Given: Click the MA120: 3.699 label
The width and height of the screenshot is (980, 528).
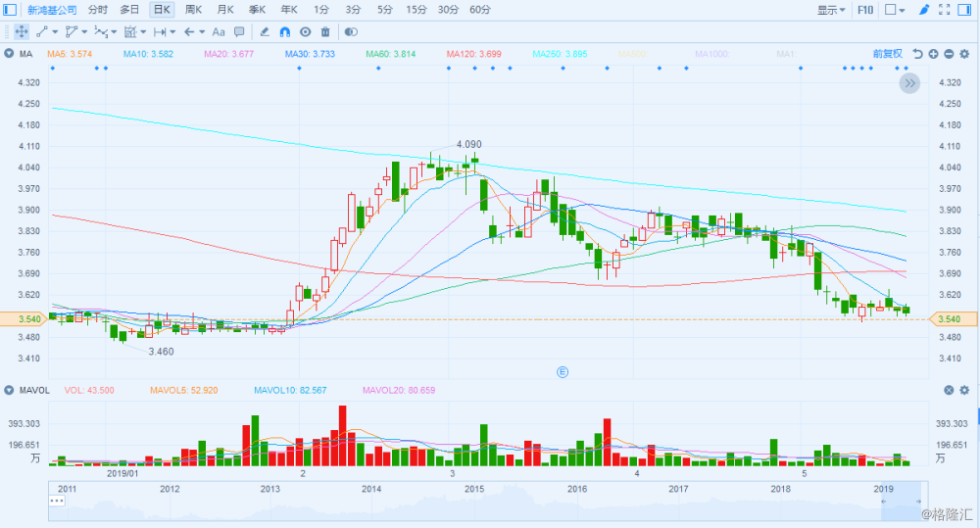Looking at the screenshot, I should (x=473, y=54).
